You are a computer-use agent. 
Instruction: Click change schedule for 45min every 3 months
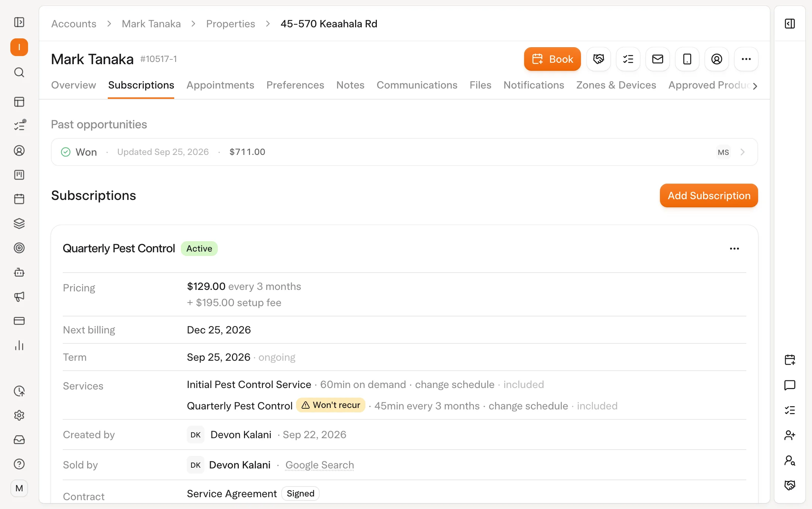point(529,406)
